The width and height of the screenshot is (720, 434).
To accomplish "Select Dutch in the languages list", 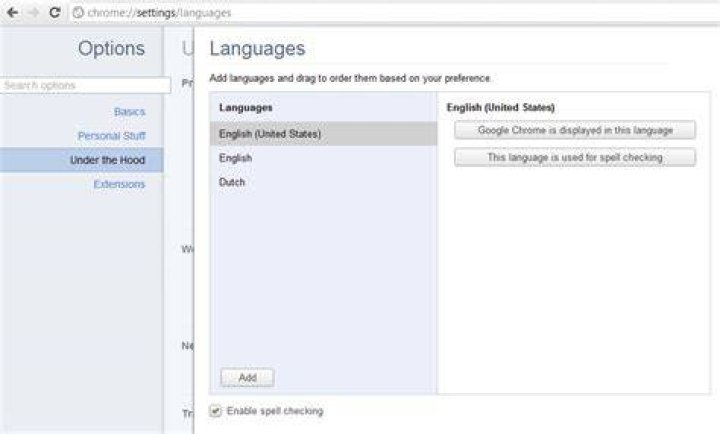I will click(x=324, y=182).
